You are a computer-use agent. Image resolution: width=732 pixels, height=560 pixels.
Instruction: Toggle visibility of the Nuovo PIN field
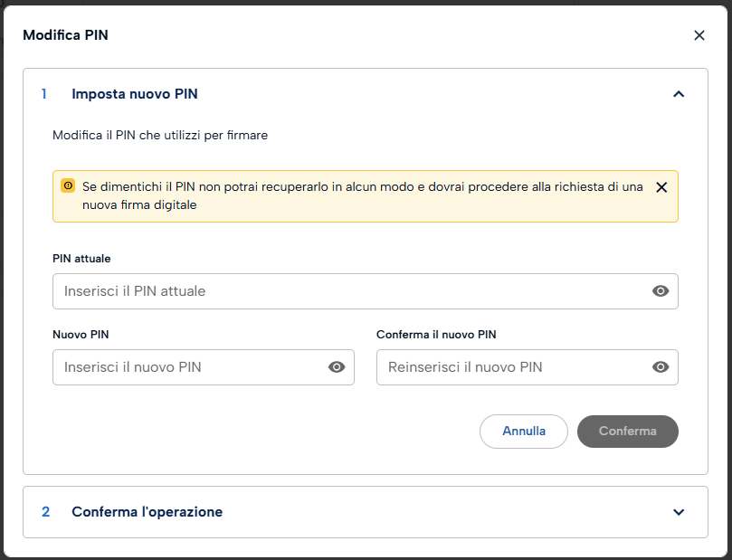point(336,367)
